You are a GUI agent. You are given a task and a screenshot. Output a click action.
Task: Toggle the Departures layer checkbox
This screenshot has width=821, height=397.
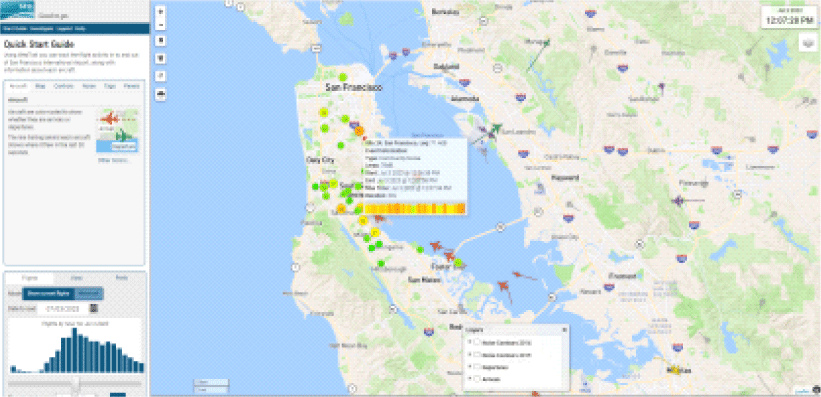pos(478,367)
